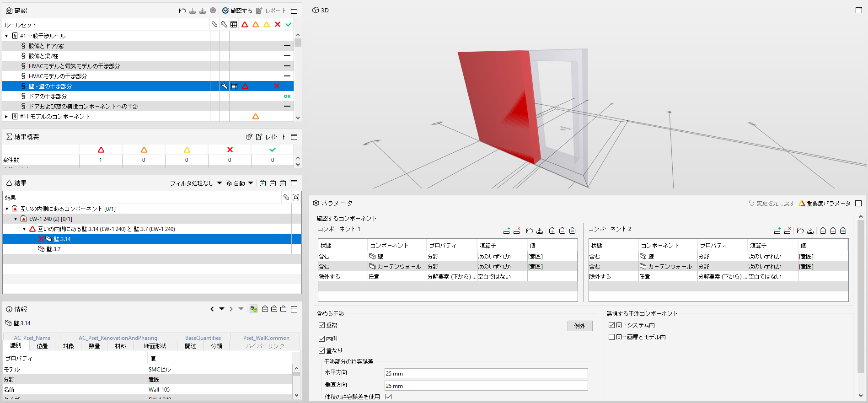Collapse the #1 一般干渉ルール ruleset

[x=6, y=36]
